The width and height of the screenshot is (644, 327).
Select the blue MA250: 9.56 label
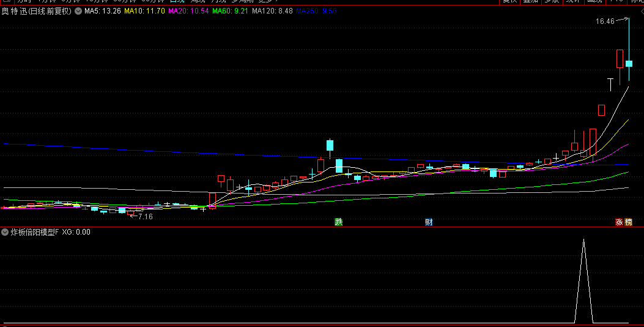[x=316, y=11]
